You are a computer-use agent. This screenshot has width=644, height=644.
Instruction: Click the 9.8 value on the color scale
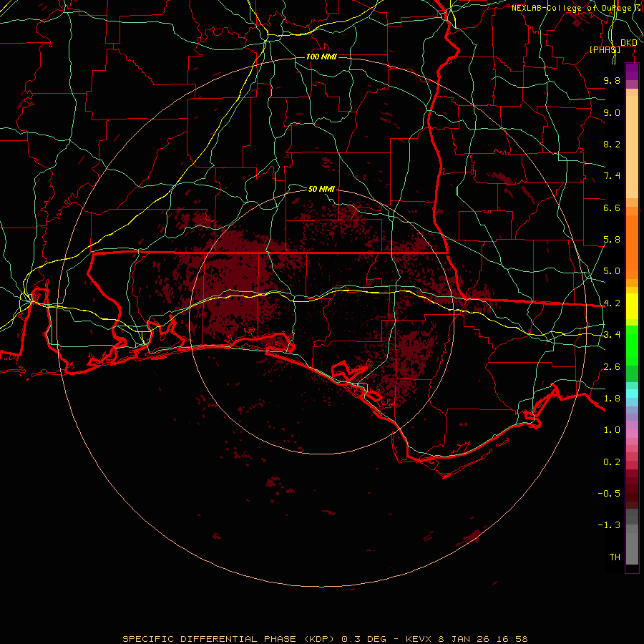click(x=612, y=80)
